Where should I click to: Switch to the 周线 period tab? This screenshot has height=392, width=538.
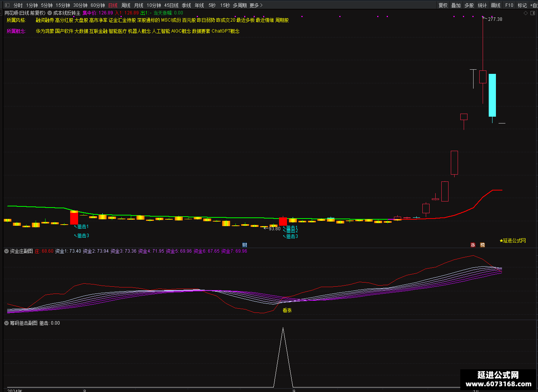(126, 5)
